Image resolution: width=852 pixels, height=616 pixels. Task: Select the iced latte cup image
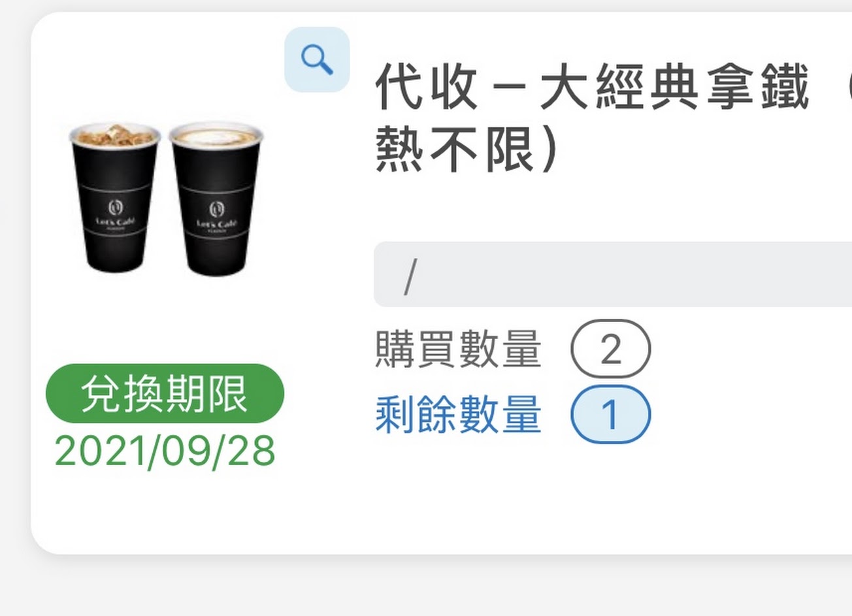(x=115, y=197)
